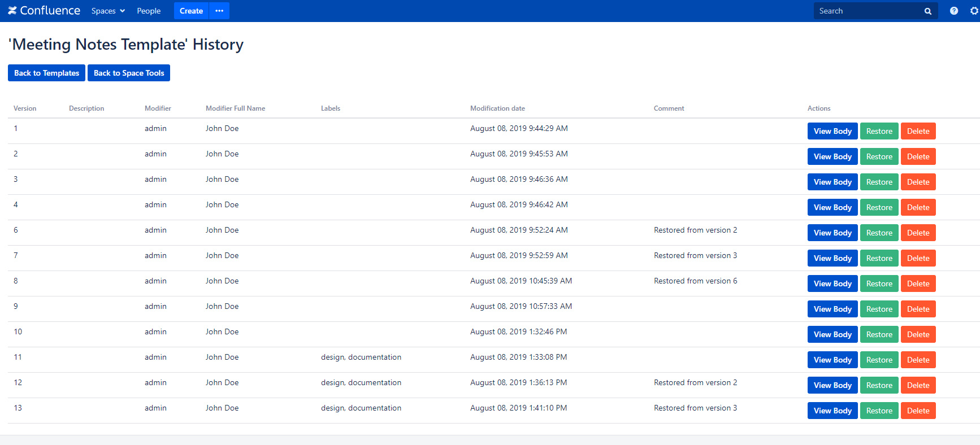Restore version 8 of the template
Viewport: 980px width, 445px height.
[x=879, y=283]
